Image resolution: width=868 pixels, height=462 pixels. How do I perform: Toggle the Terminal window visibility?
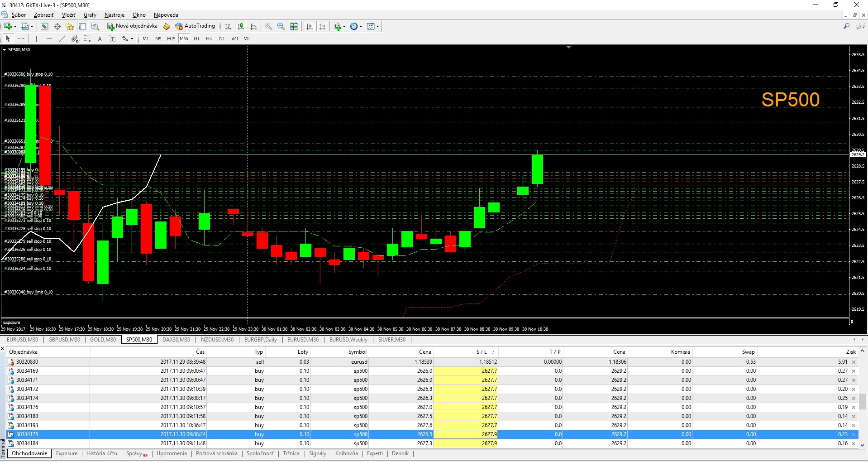click(x=82, y=26)
